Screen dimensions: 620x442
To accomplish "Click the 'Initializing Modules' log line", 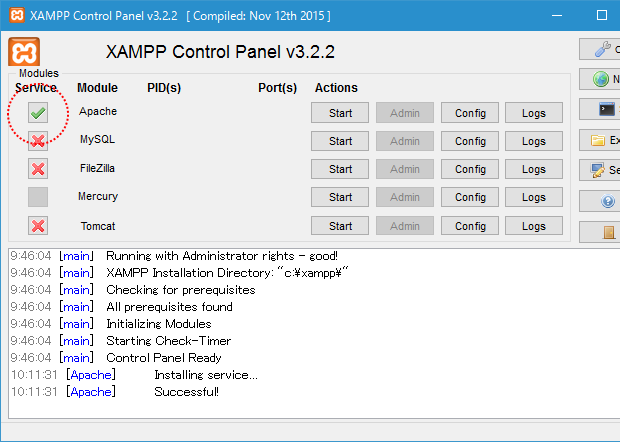I will click(159, 324).
